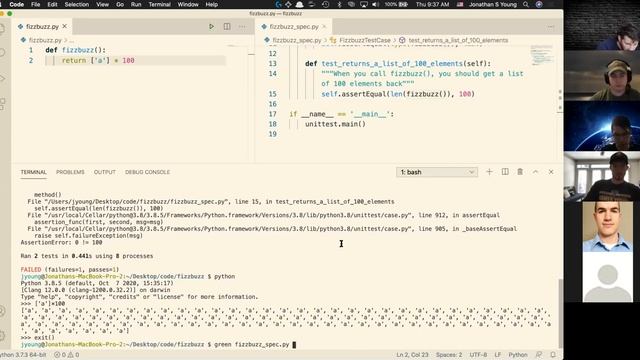This screenshot has width=640, height=360.
Task: Maximize the panel with chevron up
Action: (535, 172)
